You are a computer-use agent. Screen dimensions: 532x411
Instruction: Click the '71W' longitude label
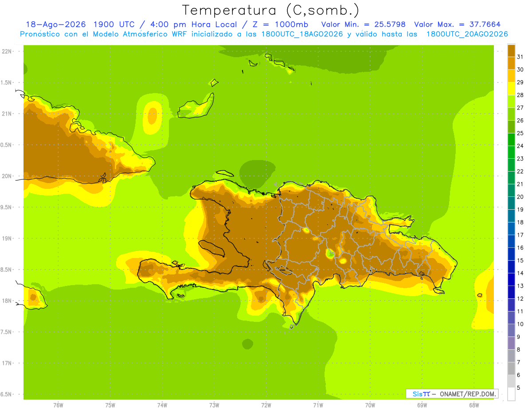tap(318, 405)
